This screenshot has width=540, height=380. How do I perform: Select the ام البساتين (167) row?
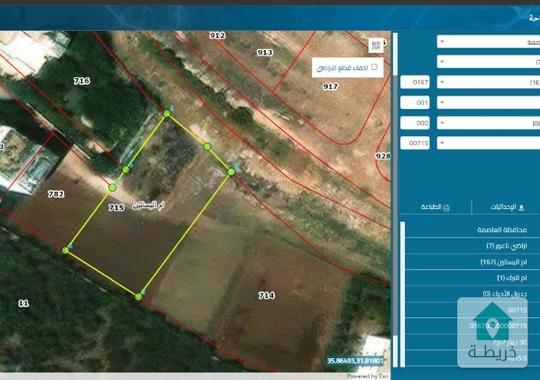472,262
